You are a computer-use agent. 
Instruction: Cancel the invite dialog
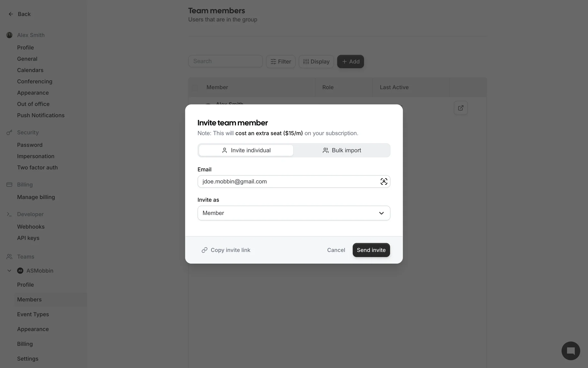point(336,250)
